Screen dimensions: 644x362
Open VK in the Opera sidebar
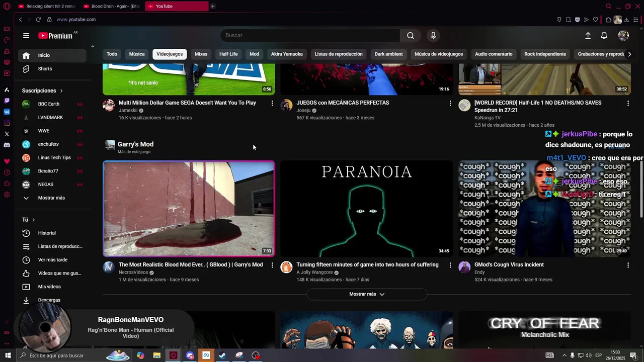click(7, 112)
